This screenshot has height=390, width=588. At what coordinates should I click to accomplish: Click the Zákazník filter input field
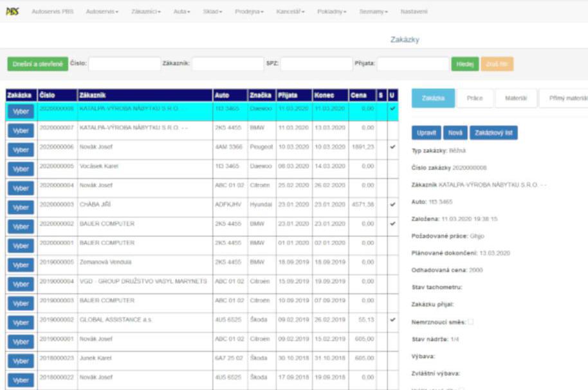[x=227, y=64]
